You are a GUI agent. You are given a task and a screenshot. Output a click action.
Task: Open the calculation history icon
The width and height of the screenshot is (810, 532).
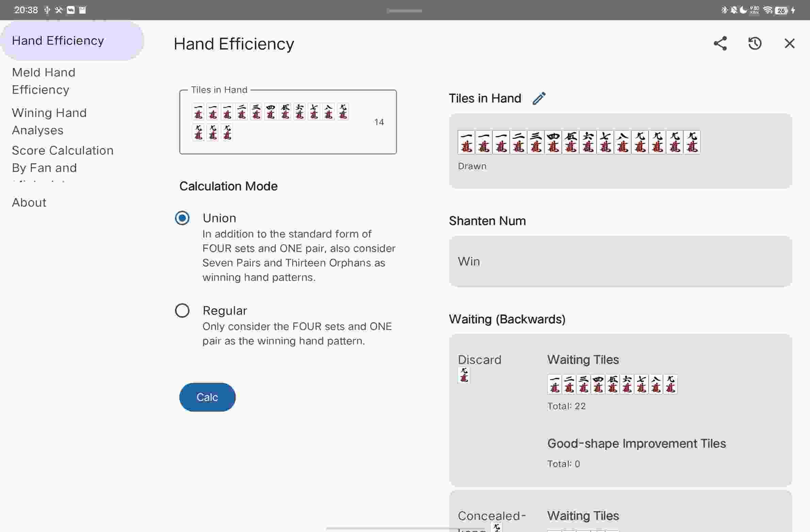point(755,44)
